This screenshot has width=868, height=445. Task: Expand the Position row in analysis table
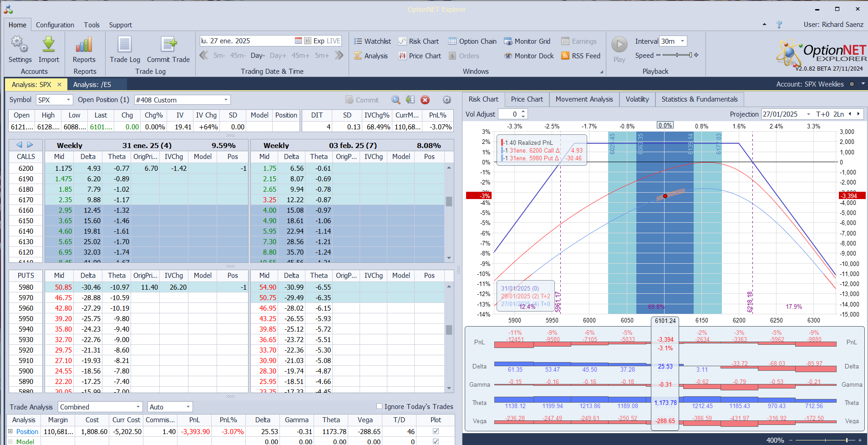(10, 431)
